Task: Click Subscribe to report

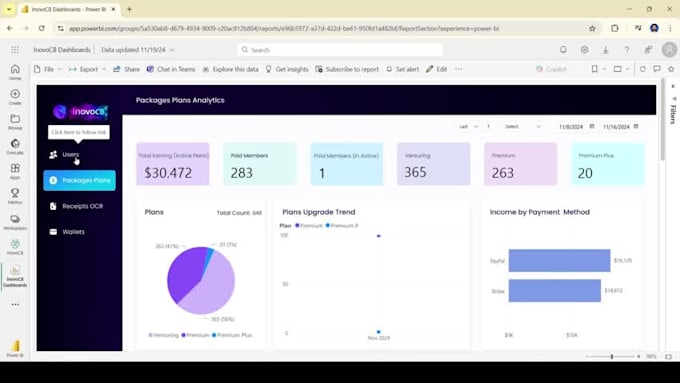Action: 347,69
